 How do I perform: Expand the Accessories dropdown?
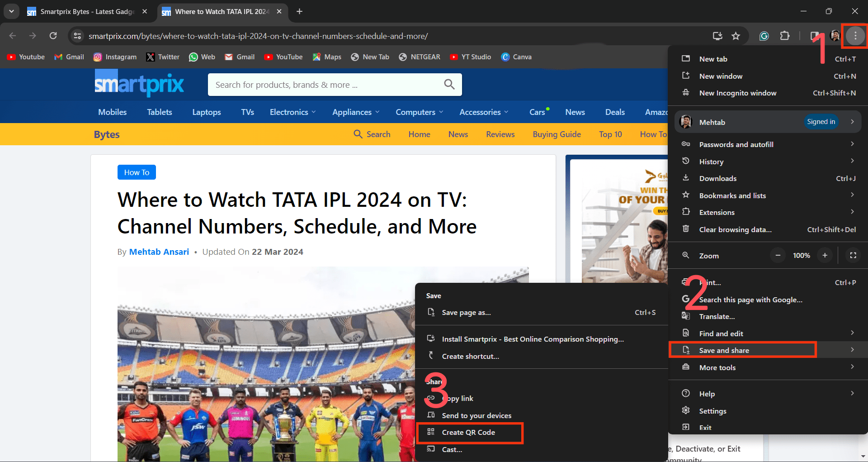tap(484, 112)
